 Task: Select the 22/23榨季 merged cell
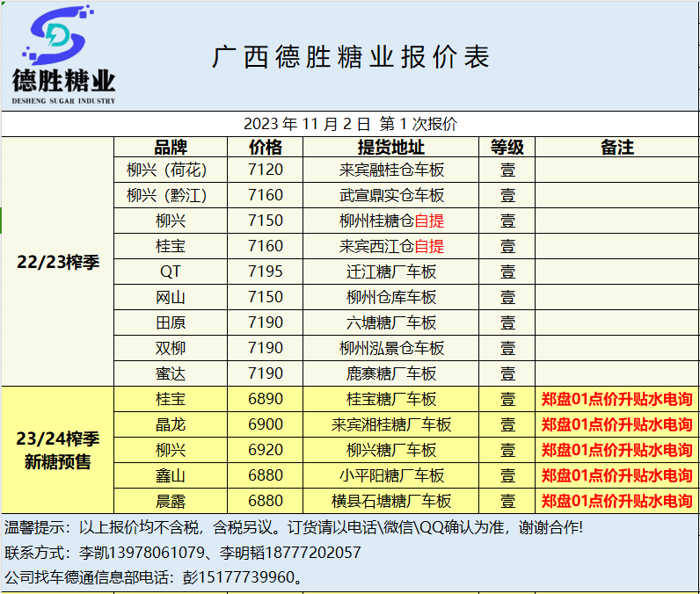pyautogui.click(x=58, y=262)
